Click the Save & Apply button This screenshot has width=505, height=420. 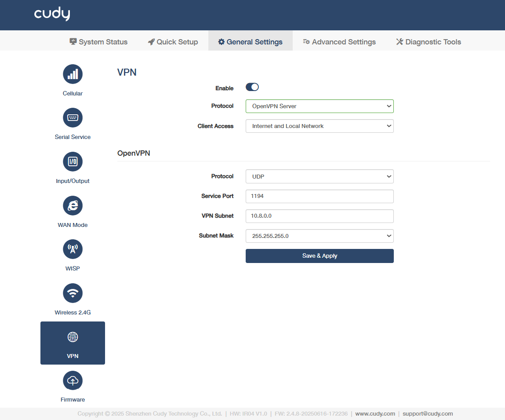[x=320, y=256]
